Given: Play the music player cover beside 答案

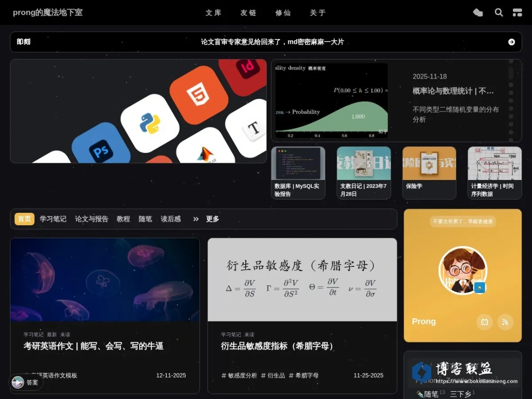Looking at the screenshot, I should [18, 382].
